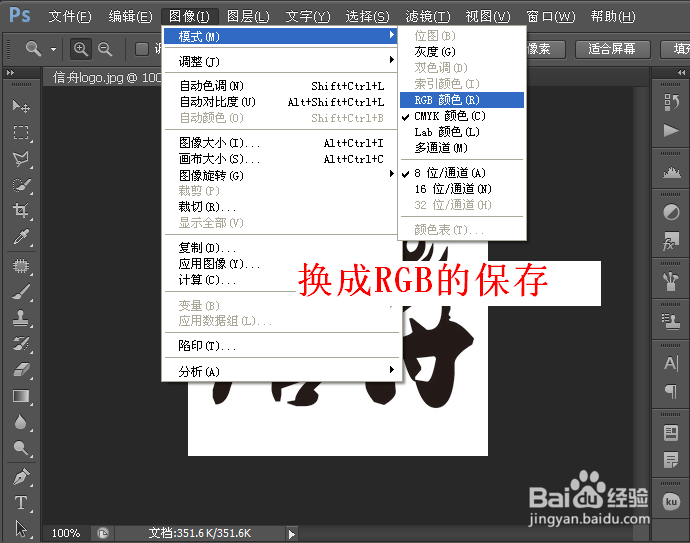Select the Gradient tool

tap(21, 396)
